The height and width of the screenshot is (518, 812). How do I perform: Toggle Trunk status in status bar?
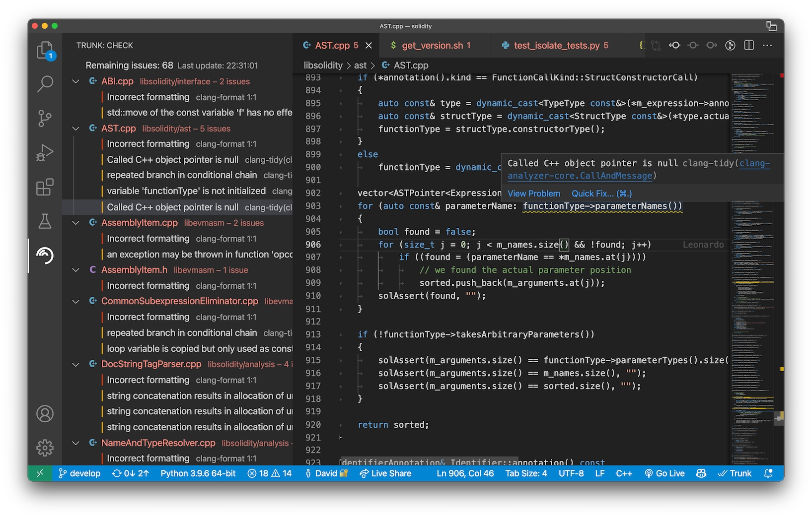coord(735,473)
